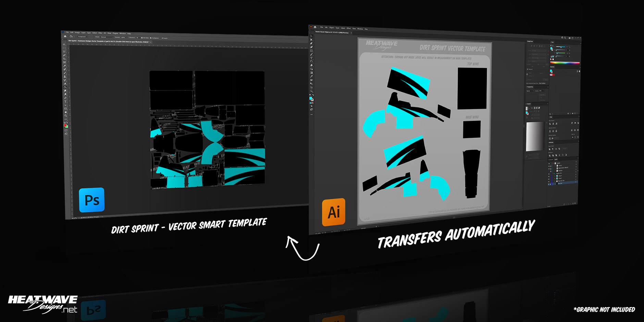Screen dimensions: 644x322
Task: Click the cyan fill swatch in Illustrator toolbar
Action: pos(311,98)
